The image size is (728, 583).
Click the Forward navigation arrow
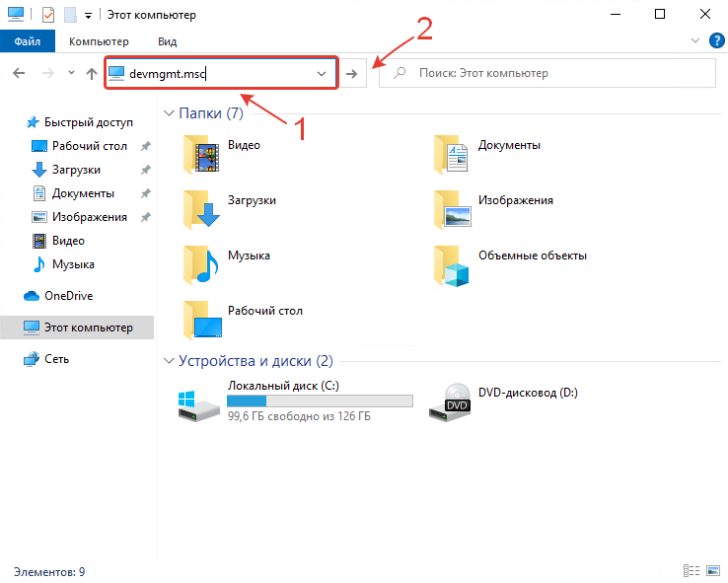coord(47,73)
